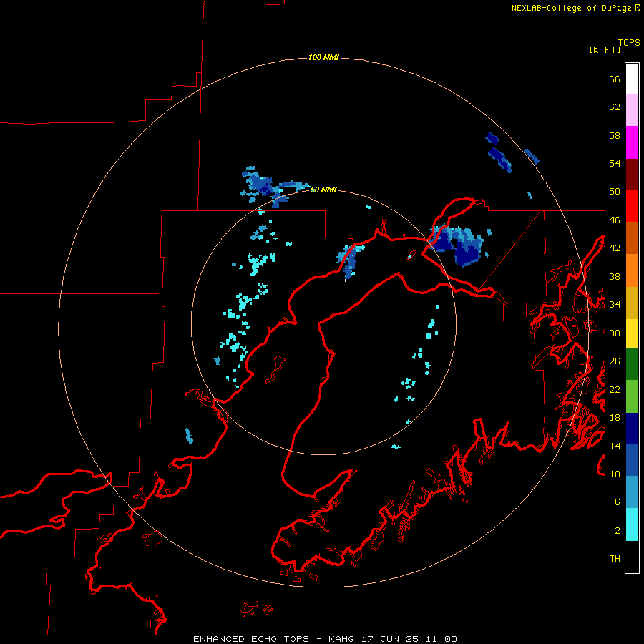The height and width of the screenshot is (644, 644).
Task: Click legend value 66
Action: point(615,79)
